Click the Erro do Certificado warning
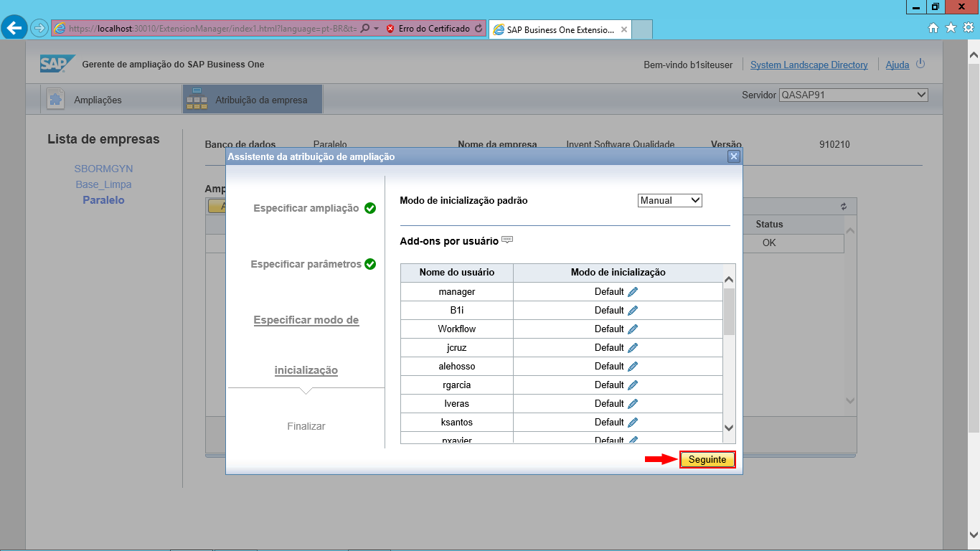Viewport: 980px width, 551px height. (x=428, y=29)
